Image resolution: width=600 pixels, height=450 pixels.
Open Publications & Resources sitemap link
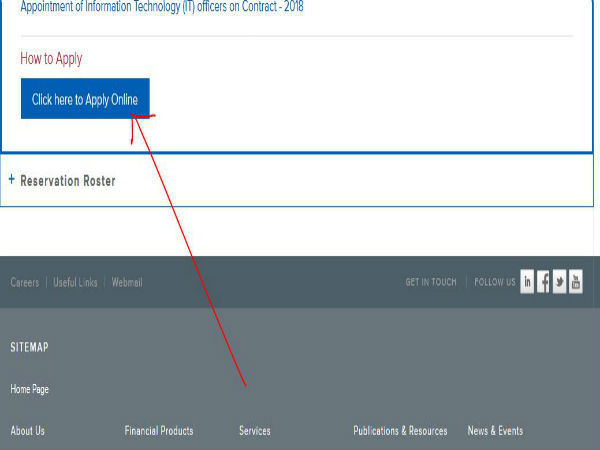(x=400, y=430)
